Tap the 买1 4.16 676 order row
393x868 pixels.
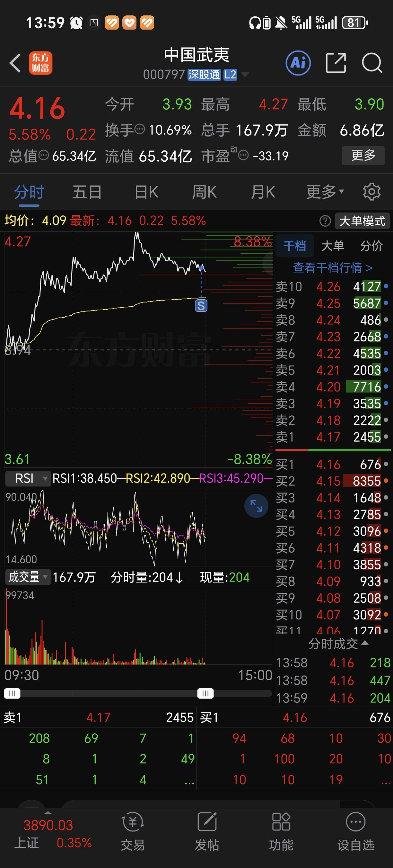pyautogui.click(x=332, y=464)
